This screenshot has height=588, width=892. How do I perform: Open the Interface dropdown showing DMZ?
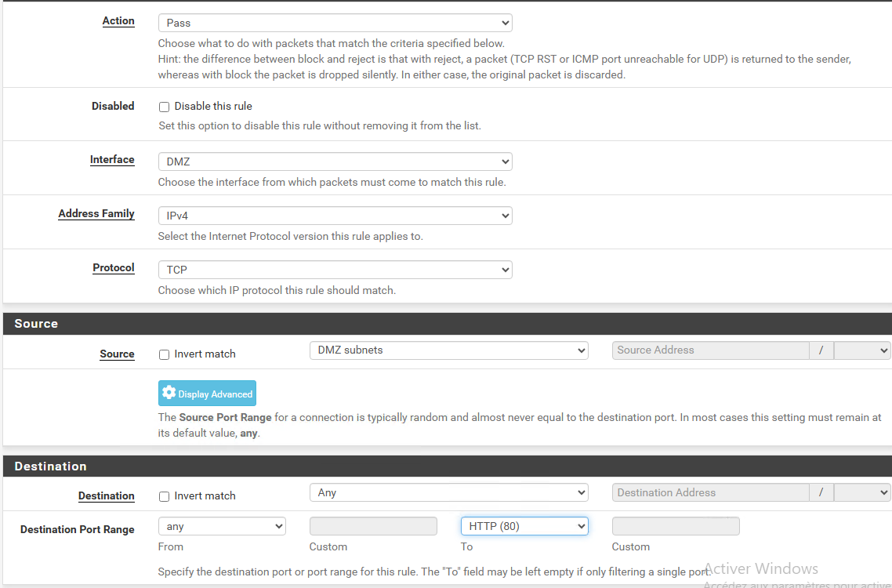tap(335, 162)
